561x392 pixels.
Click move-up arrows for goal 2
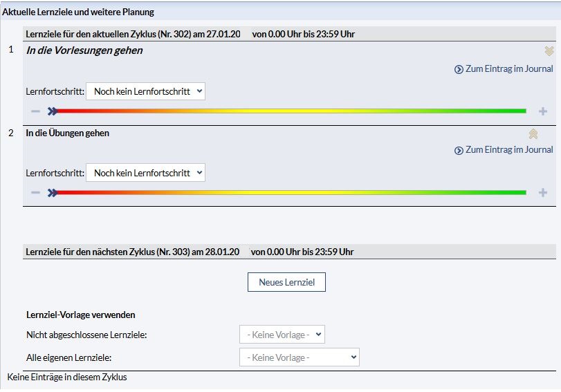pos(533,134)
